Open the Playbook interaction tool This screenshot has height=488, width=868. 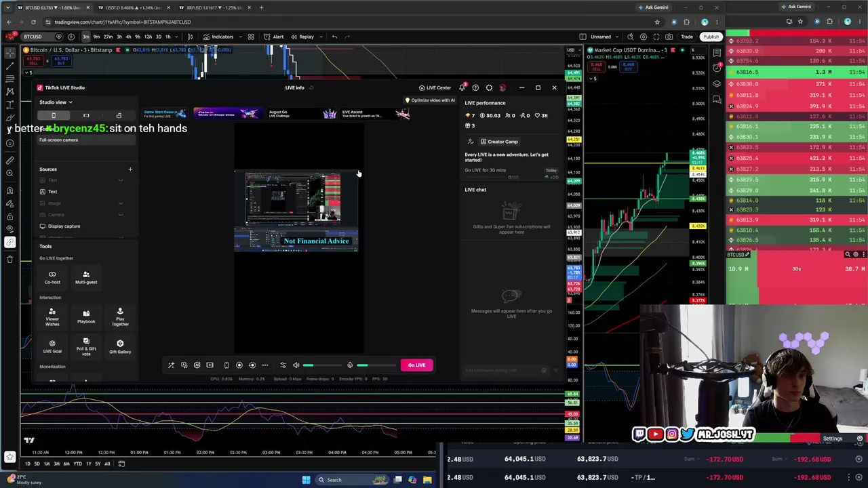pyautogui.click(x=86, y=317)
